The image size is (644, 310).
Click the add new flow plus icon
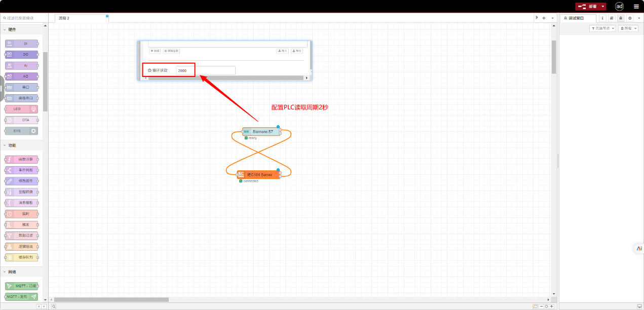pos(544,18)
